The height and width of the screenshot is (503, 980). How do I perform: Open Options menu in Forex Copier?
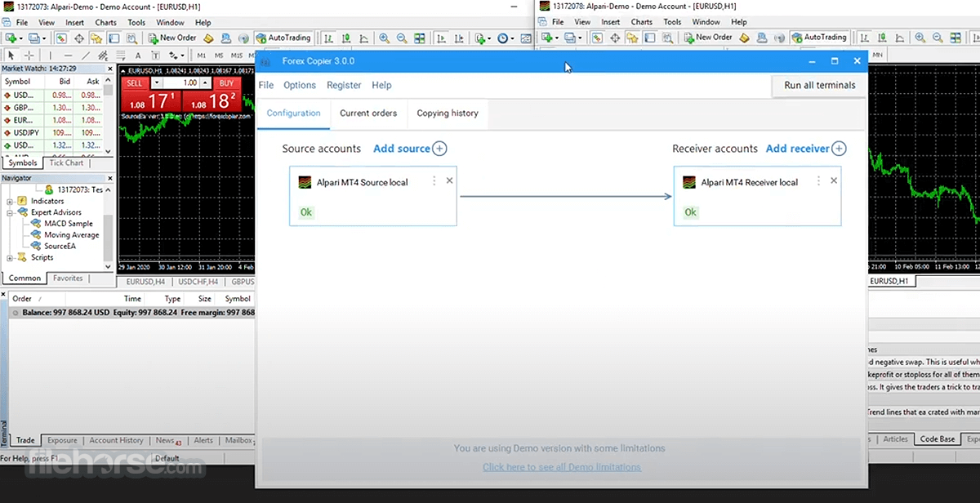300,85
